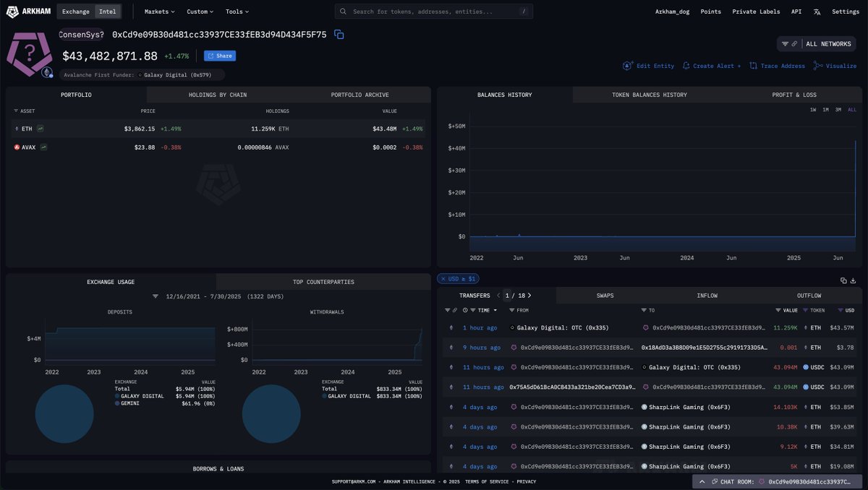Toggle the Time column sort arrow

point(495,311)
